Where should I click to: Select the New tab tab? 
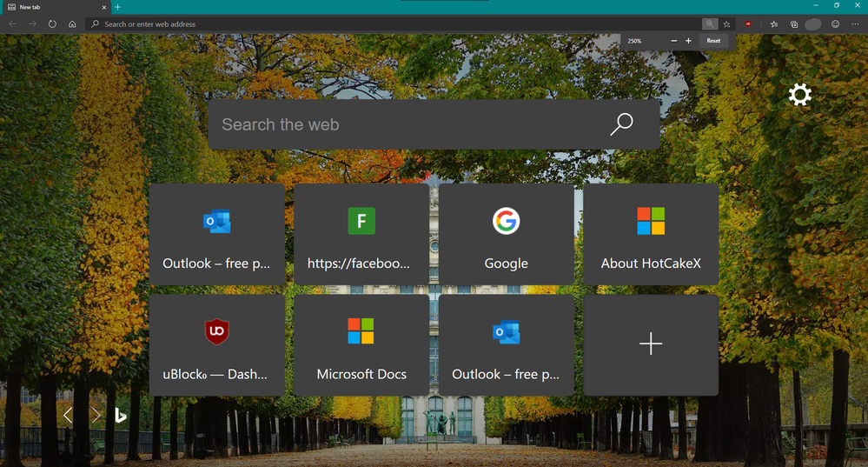click(x=56, y=7)
